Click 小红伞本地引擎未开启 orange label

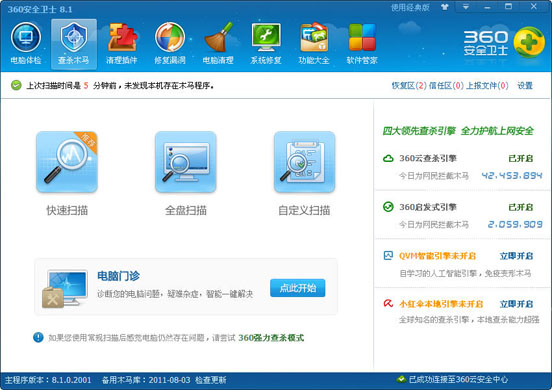click(x=441, y=304)
